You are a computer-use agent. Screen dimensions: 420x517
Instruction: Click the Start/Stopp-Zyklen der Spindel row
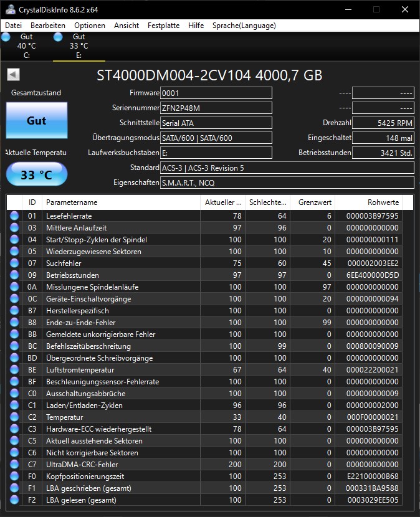coord(204,239)
